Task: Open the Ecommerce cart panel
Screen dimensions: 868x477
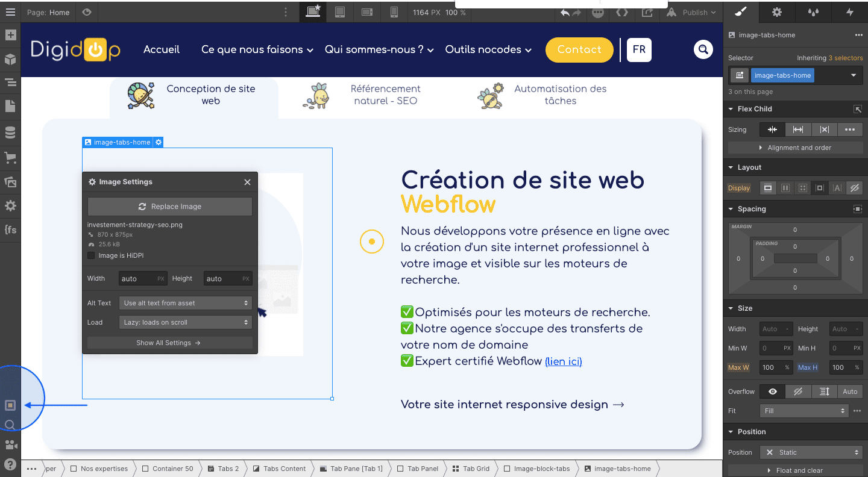Action: click(10, 158)
